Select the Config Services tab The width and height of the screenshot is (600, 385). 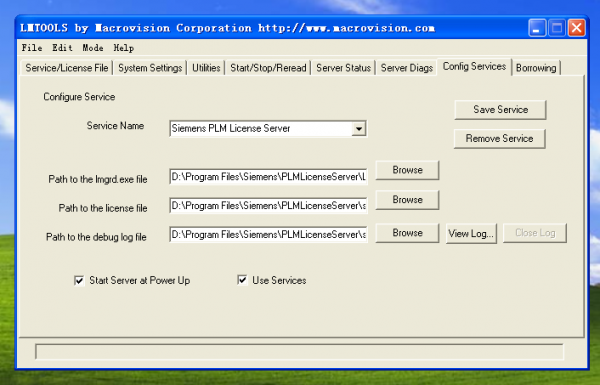(x=474, y=67)
